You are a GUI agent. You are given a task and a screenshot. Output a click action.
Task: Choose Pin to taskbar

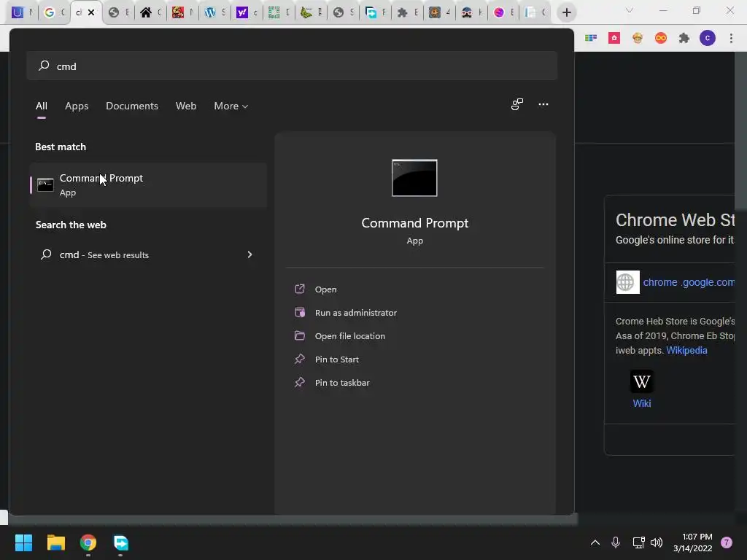click(x=342, y=382)
